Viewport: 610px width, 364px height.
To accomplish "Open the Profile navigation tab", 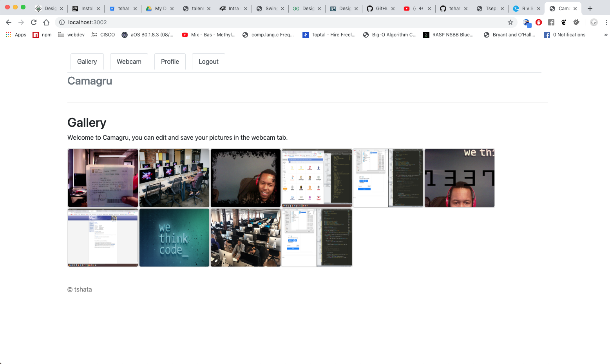I will [x=170, y=61].
